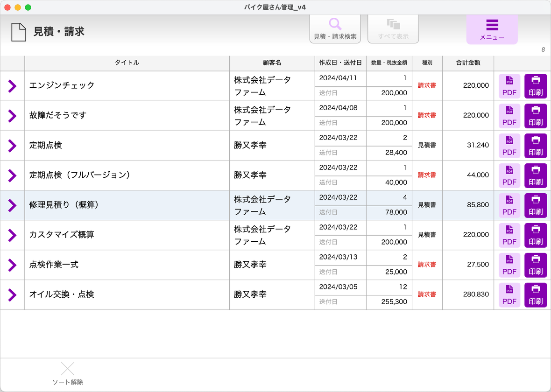Open details arrow for カスタマイズ概算
The width and height of the screenshot is (551, 392).
click(13, 235)
